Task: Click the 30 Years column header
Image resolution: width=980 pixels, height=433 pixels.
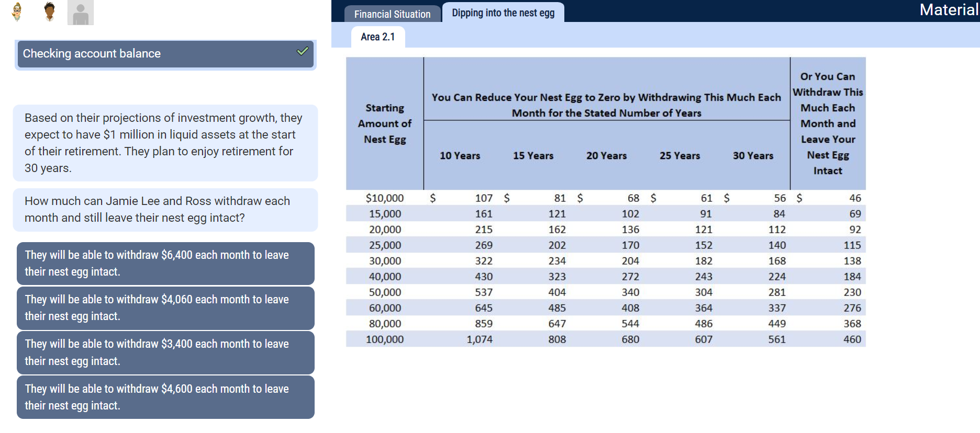Action: (753, 155)
